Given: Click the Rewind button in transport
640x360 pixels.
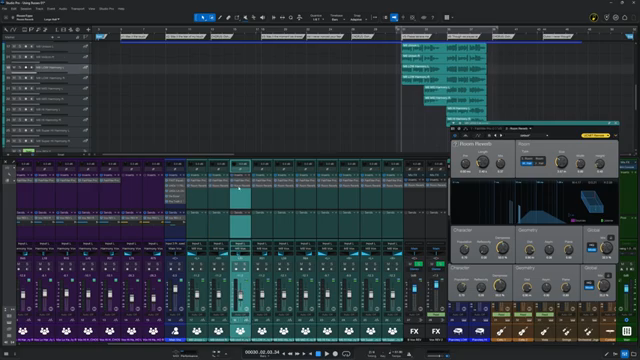Looking at the screenshot, I should coord(290,353).
